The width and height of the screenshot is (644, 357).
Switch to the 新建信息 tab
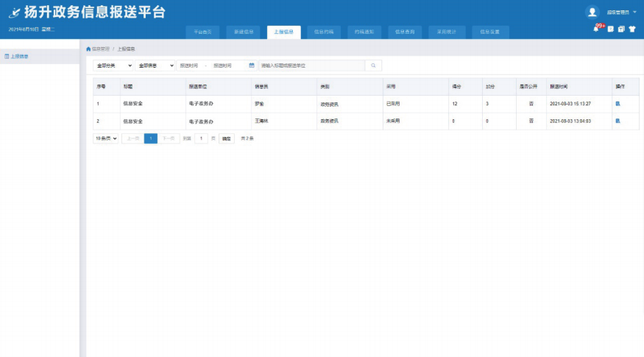click(243, 32)
